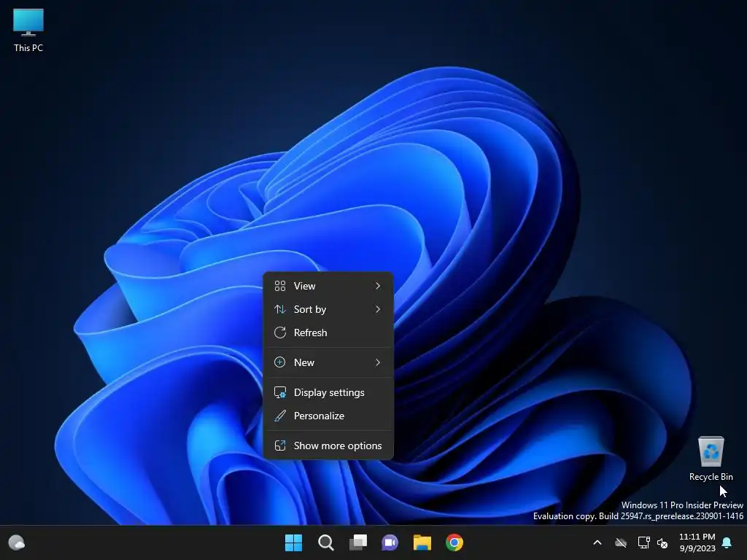Click the New plus-circle icon
The width and height of the screenshot is (747, 560).
(280, 362)
